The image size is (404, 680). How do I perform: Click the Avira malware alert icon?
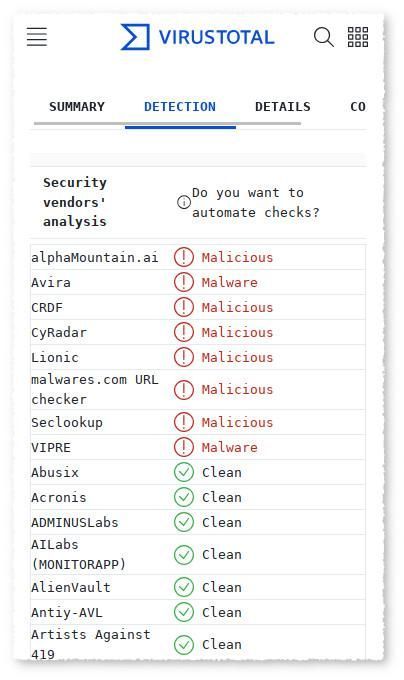184,282
